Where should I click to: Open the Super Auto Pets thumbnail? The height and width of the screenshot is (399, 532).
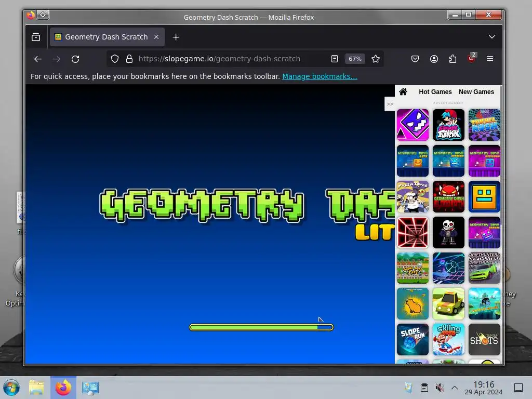pos(413,268)
